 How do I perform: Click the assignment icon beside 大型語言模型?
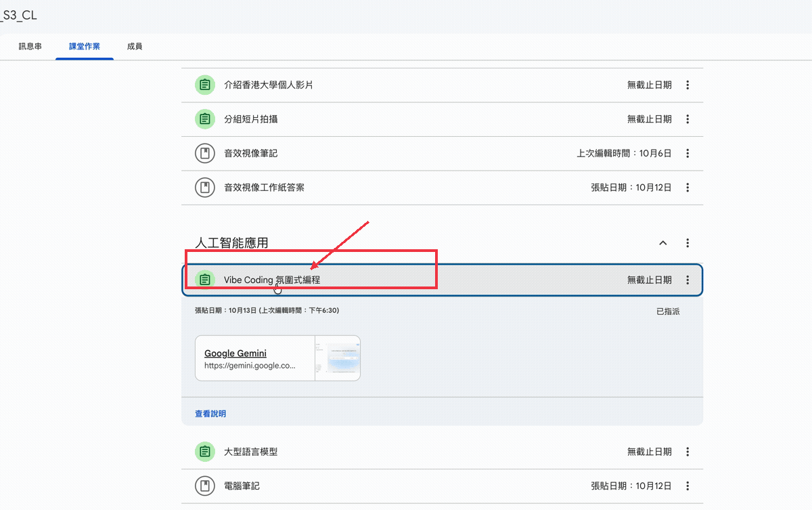coord(204,452)
